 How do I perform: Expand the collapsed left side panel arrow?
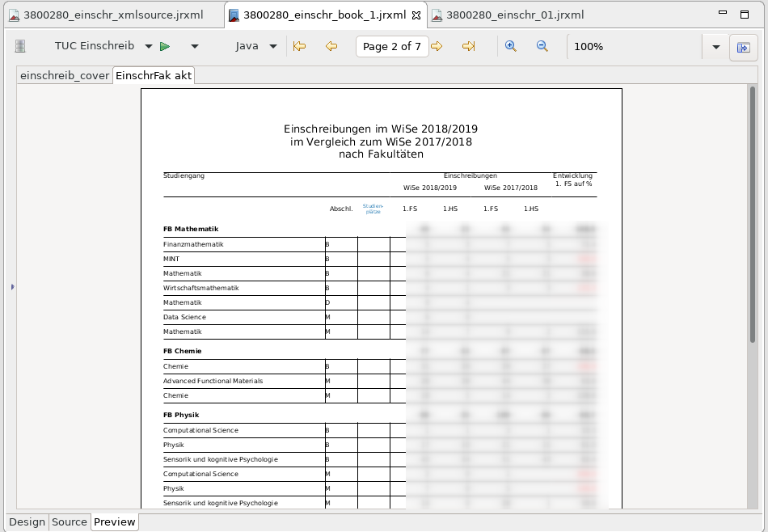click(x=12, y=286)
